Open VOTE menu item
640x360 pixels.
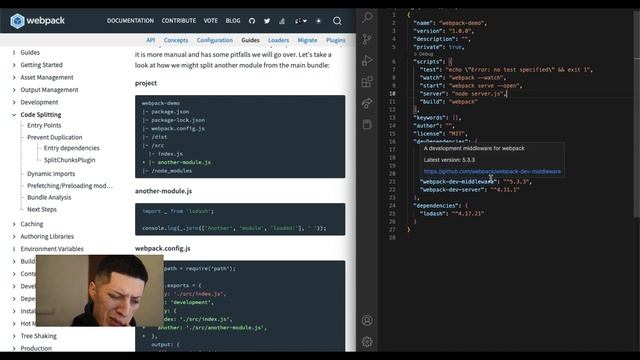[211, 21]
